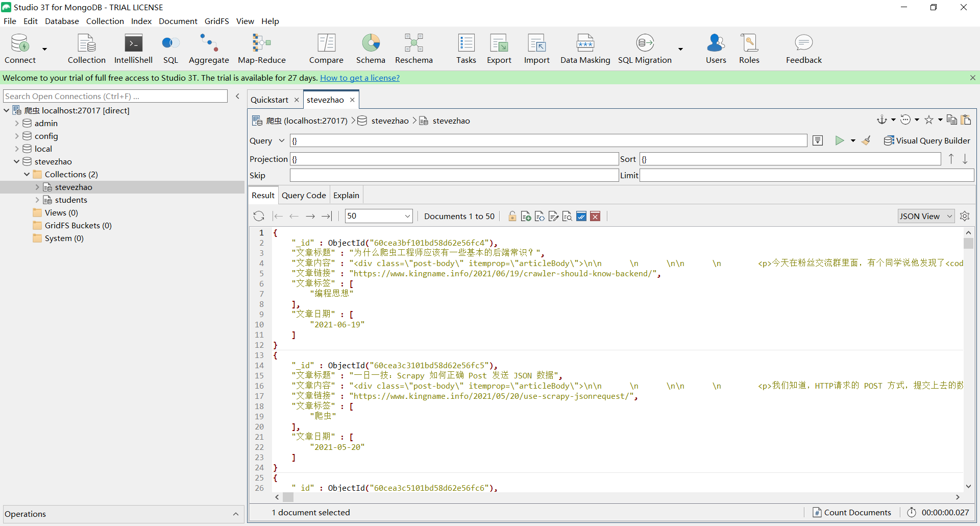Open the Connect manager icon

(20, 49)
